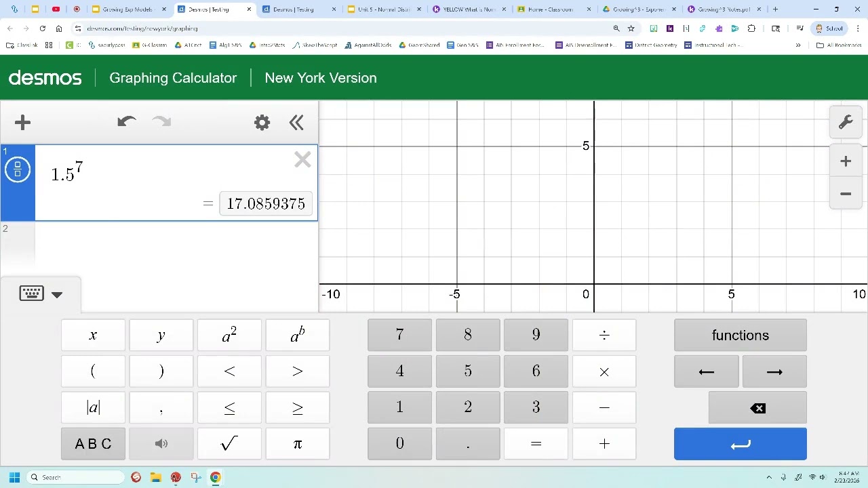Open the Alg1 SWS bookmark
This screenshot has height=488, width=868.
tap(225, 45)
